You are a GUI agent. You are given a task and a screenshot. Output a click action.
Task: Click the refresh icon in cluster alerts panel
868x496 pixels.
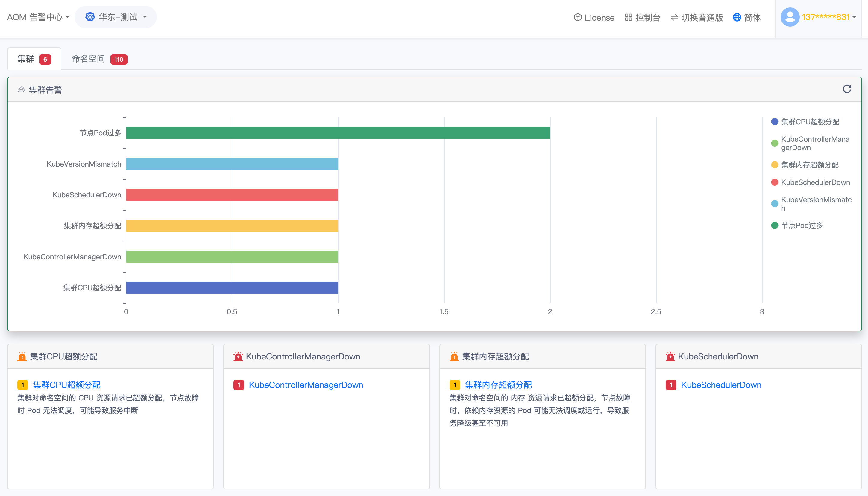(x=846, y=89)
